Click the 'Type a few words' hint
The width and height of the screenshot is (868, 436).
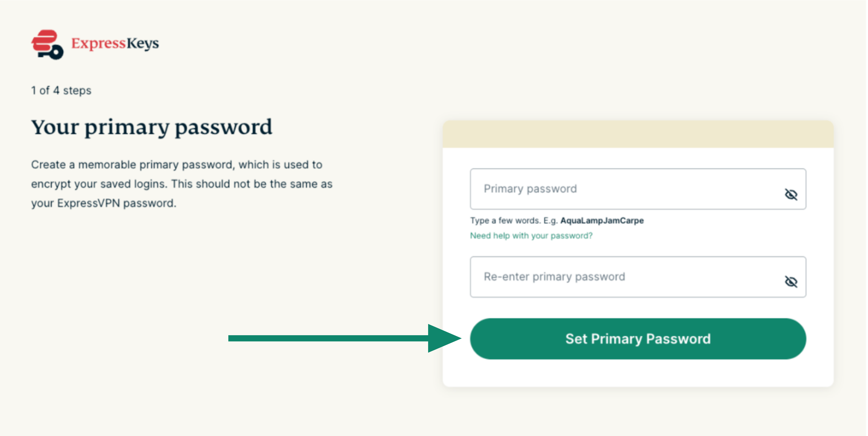514,220
